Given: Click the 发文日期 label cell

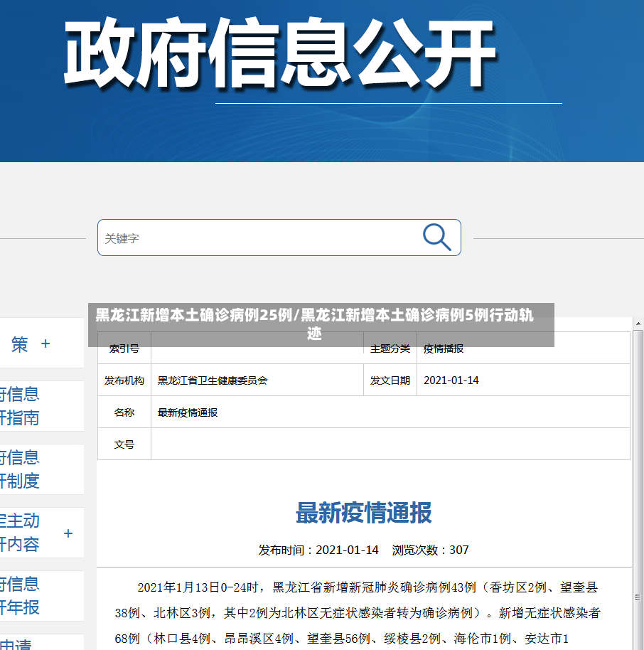Looking at the screenshot, I should click(390, 380).
